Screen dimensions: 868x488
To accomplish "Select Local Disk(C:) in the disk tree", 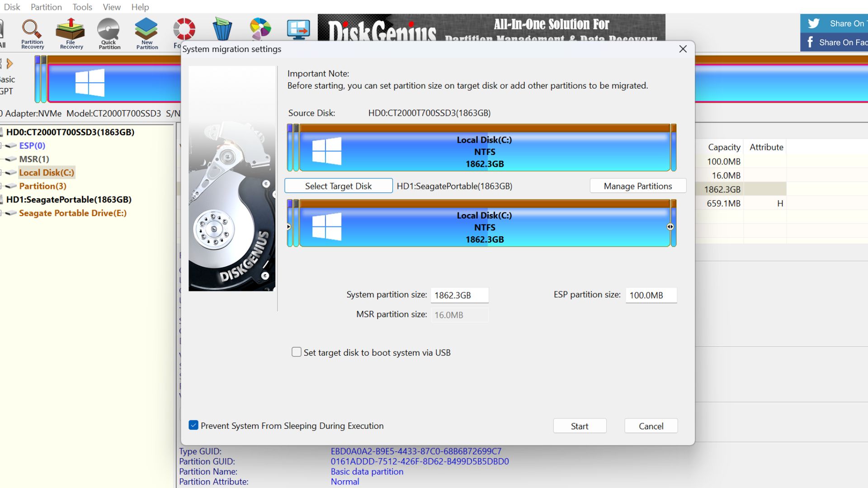I will coord(46,173).
